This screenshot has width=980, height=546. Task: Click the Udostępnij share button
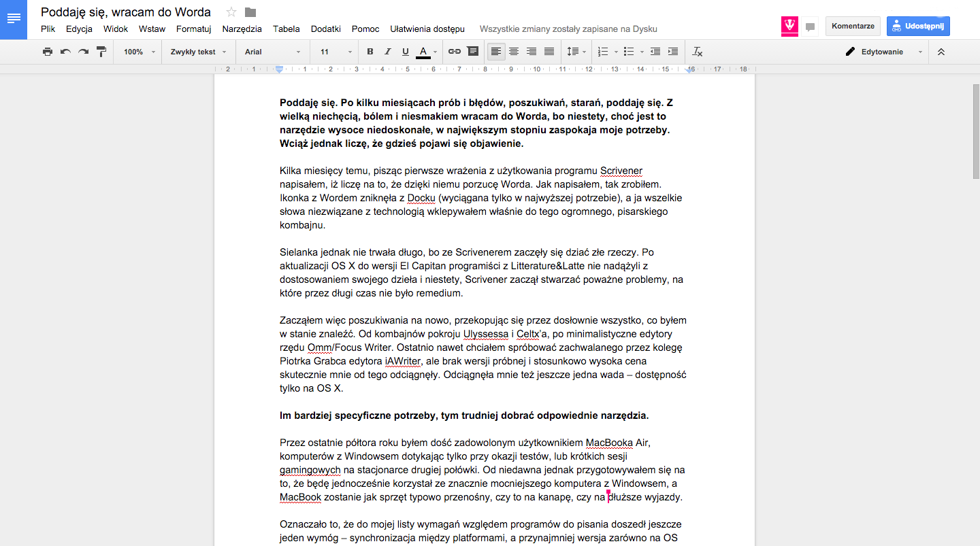(918, 26)
